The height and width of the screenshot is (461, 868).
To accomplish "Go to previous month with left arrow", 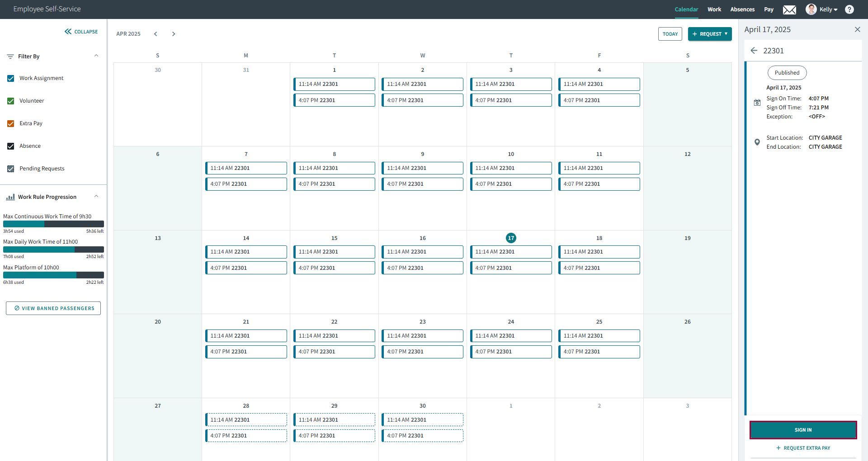I will pyautogui.click(x=156, y=34).
